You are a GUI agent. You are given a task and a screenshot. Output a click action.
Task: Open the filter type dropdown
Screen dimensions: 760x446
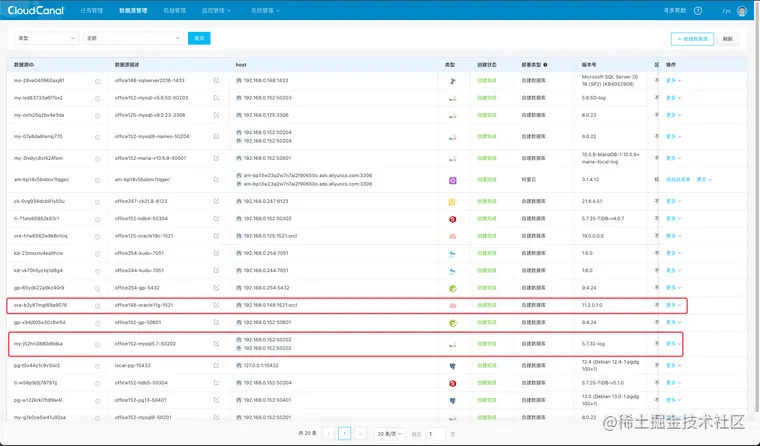(47, 38)
